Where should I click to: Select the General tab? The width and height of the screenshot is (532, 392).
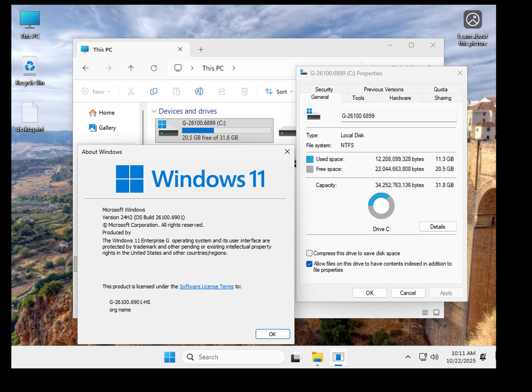tap(320, 97)
